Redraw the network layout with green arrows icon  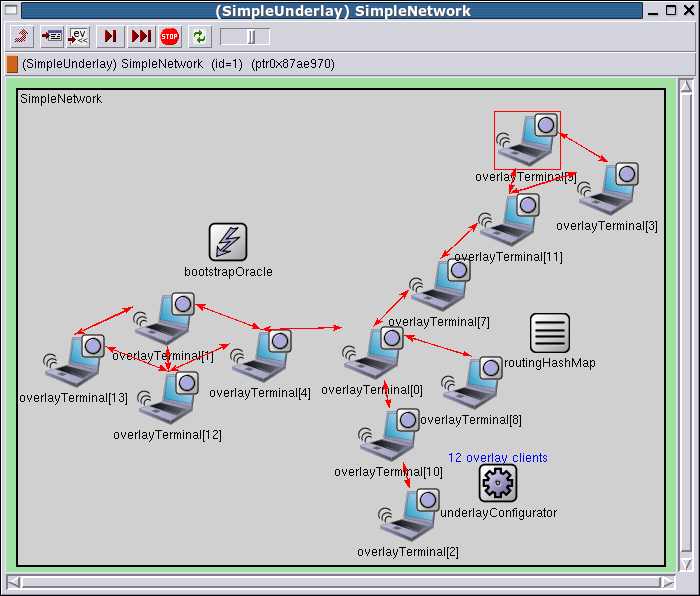tap(200, 36)
